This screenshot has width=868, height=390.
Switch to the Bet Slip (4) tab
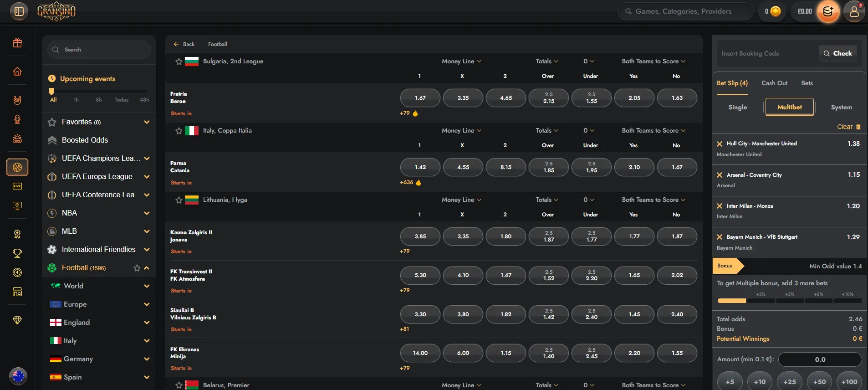[x=732, y=83]
